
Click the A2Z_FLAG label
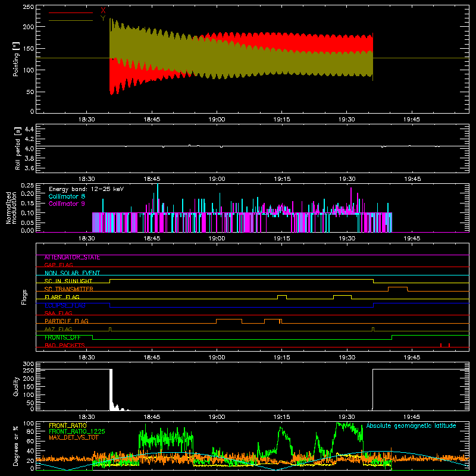click(x=58, y=329)
